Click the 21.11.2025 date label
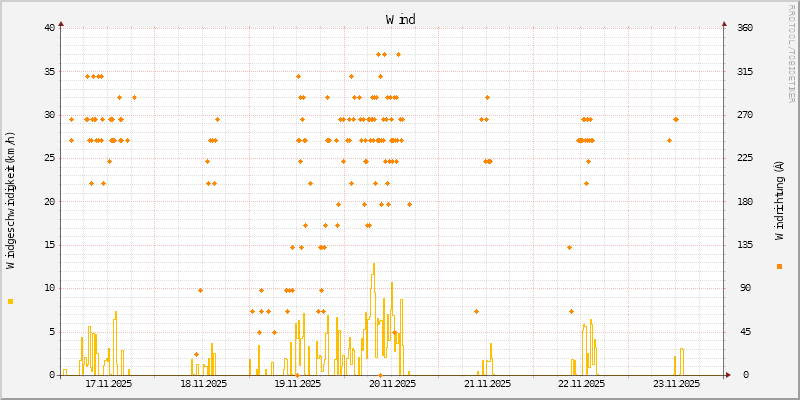The width and height of the screenshot is (800, 400). (486, 383)
